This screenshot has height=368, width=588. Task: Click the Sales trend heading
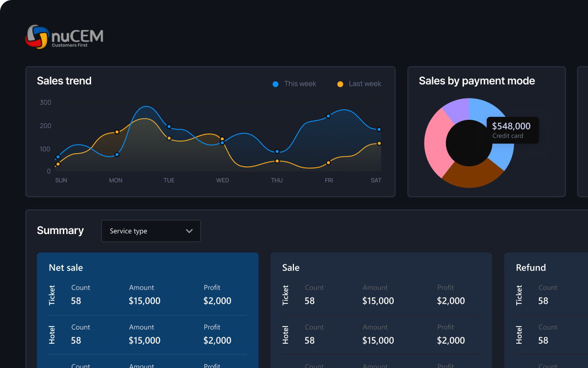click(x=64, y=80)
